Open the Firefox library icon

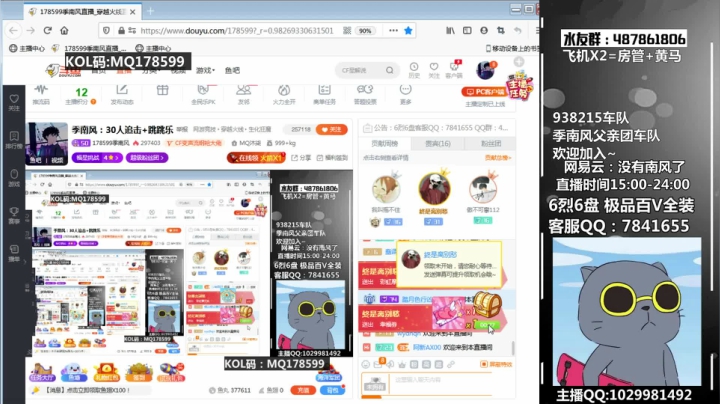point(450,30)
